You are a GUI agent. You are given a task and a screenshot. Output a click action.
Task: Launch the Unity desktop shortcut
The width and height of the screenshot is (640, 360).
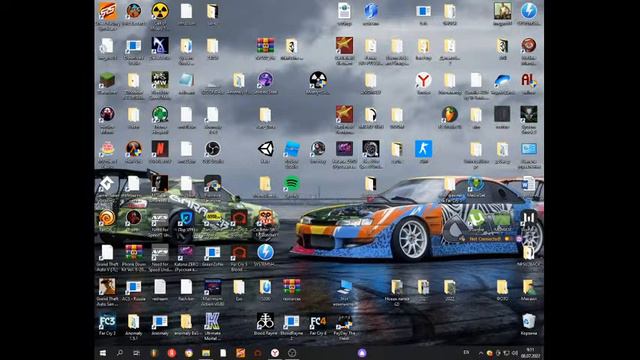[x=265, y=149]
